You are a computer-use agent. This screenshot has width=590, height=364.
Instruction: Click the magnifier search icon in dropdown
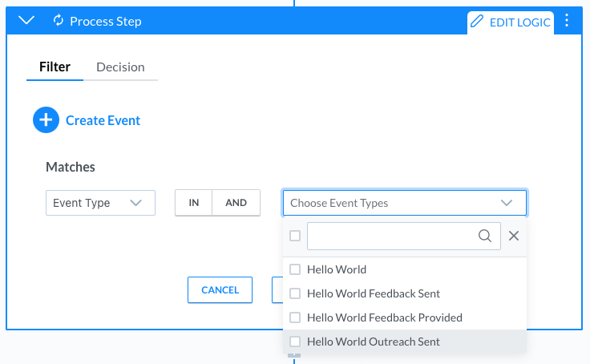coord(485,236)
